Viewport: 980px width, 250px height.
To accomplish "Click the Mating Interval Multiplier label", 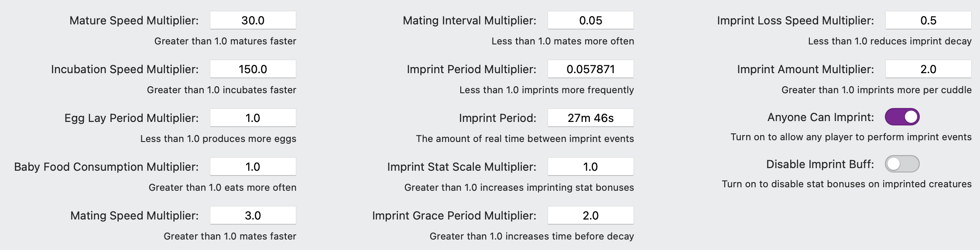I will (469, 20).
